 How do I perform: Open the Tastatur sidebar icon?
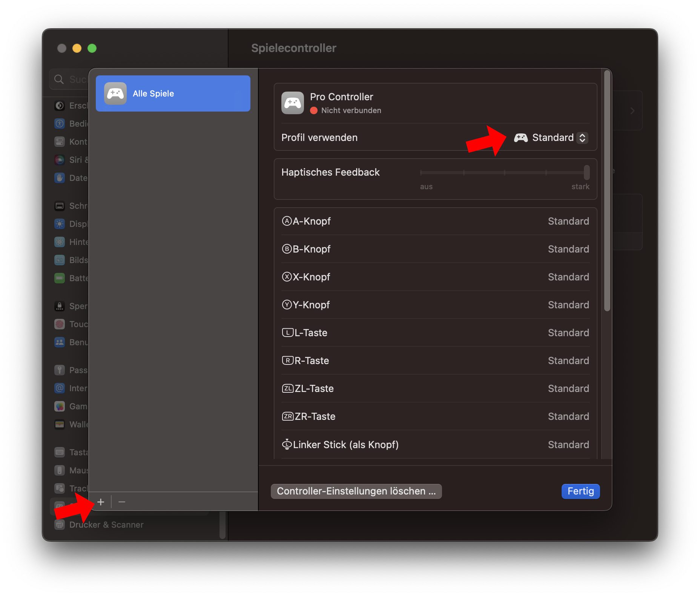click(60, 452)
